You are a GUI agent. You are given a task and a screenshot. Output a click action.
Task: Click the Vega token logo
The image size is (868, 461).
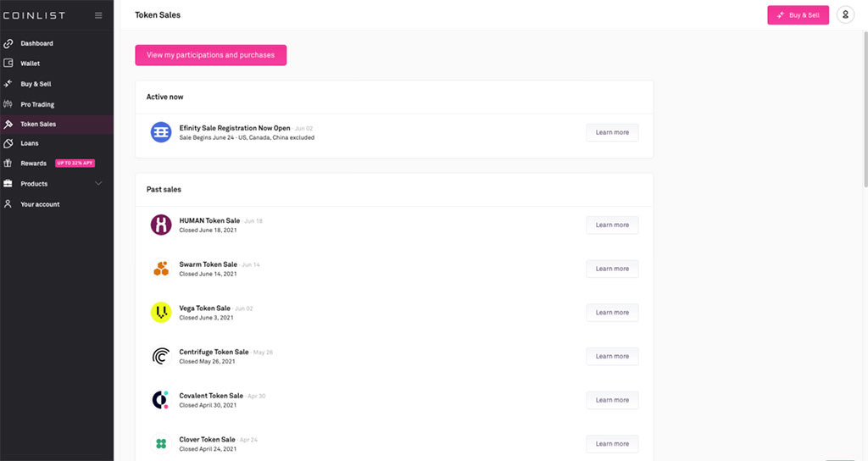[161, 313]
